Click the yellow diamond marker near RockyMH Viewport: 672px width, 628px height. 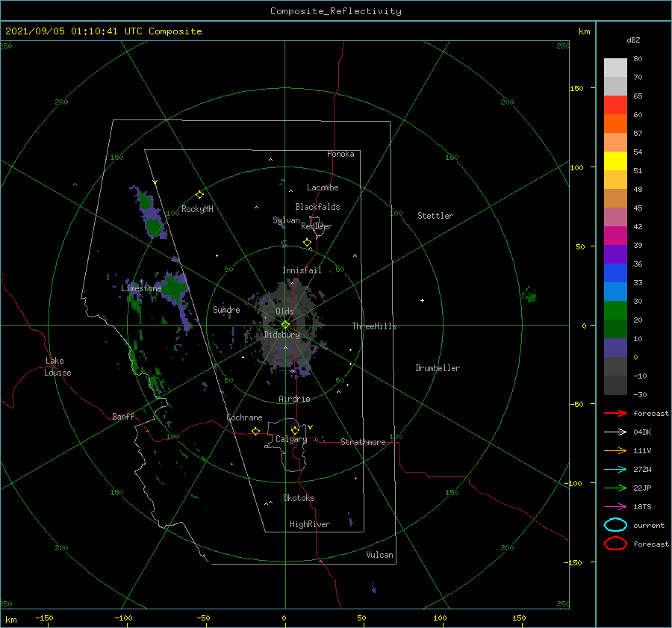pyautogui.click(x=199, y=195)
